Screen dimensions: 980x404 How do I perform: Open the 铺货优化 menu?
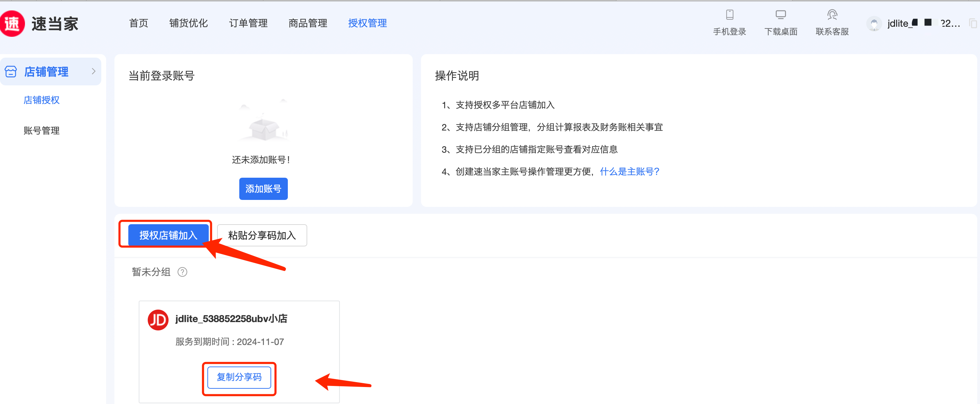tap(188, 23)
